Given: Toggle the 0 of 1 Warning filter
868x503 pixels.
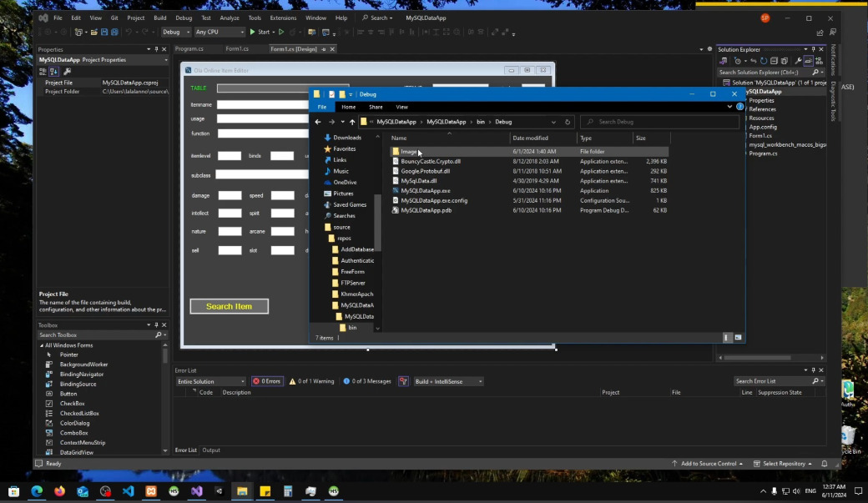Looking at the screenshot, I should [x=311, y=381].
